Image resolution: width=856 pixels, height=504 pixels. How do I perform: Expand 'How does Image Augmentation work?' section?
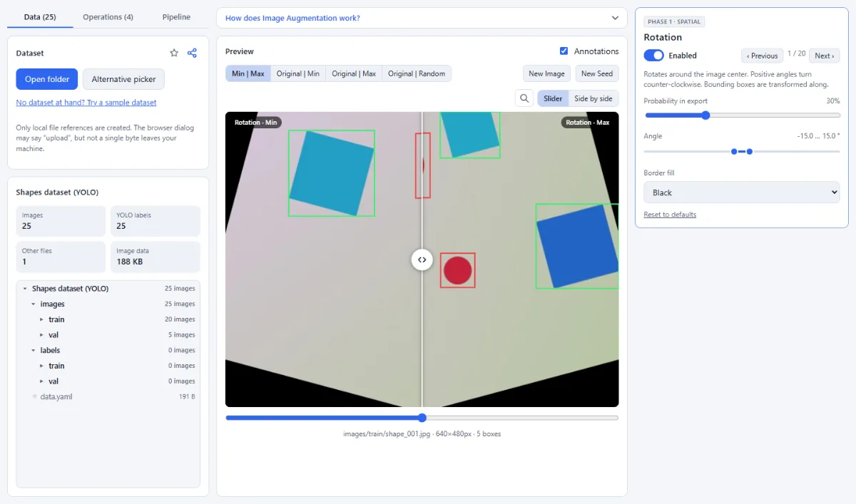point(422,18)
